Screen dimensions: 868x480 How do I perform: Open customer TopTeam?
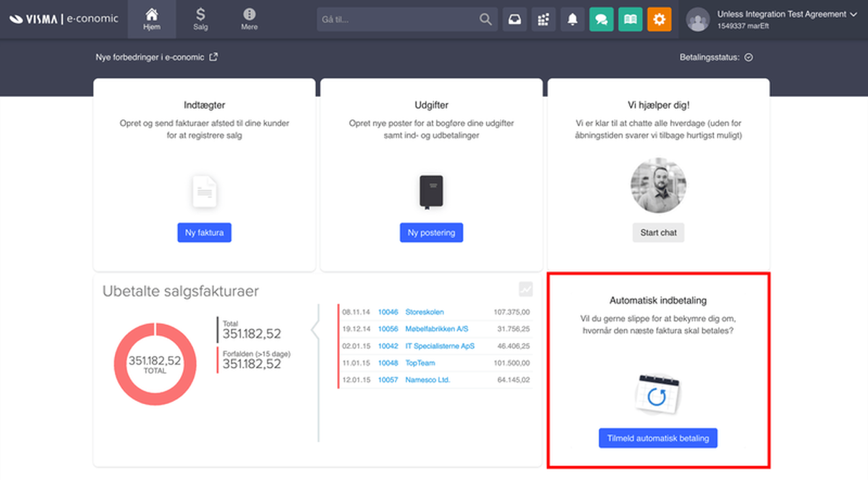point(420,363)
